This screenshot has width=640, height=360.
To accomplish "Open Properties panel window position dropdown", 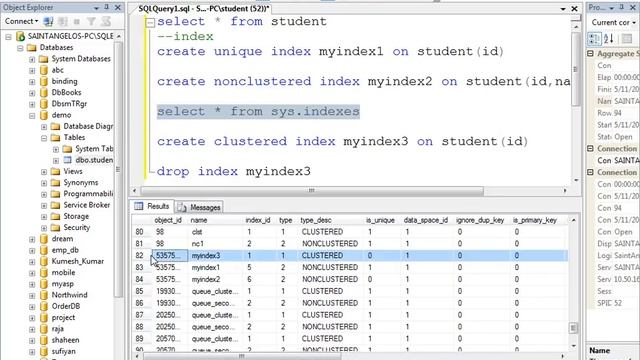I will tap(612, 8).
